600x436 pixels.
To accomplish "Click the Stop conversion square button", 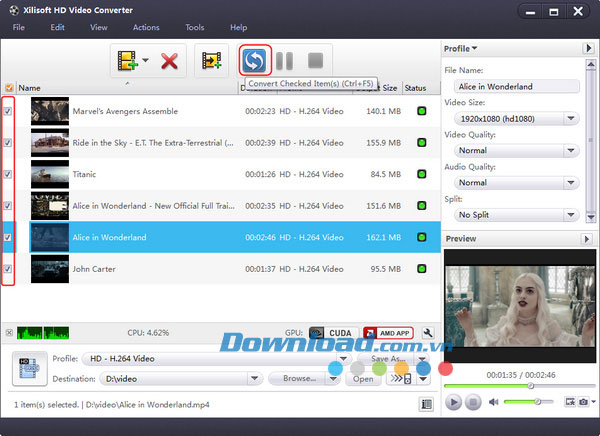I will pos(315,60).
